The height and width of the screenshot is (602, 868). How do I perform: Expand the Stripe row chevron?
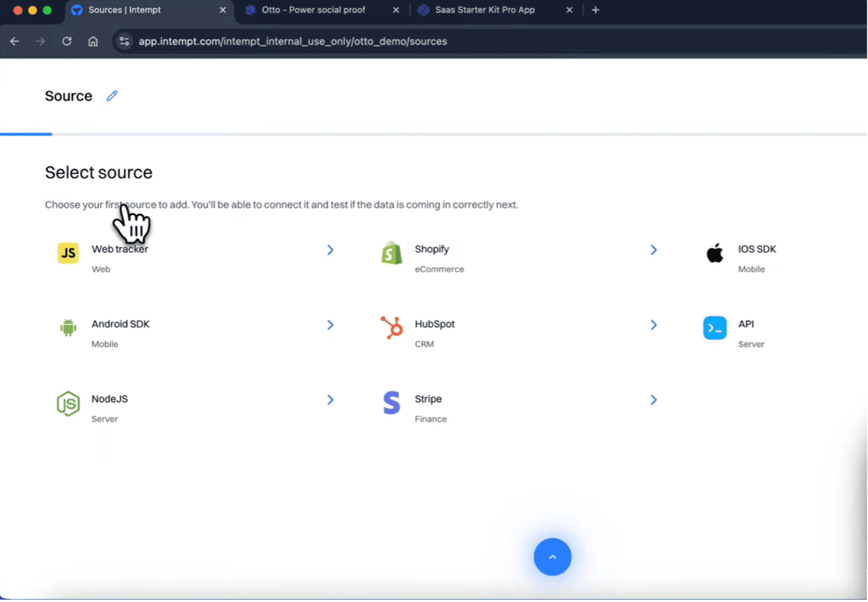pyautogui.click(x=653, y=400)
